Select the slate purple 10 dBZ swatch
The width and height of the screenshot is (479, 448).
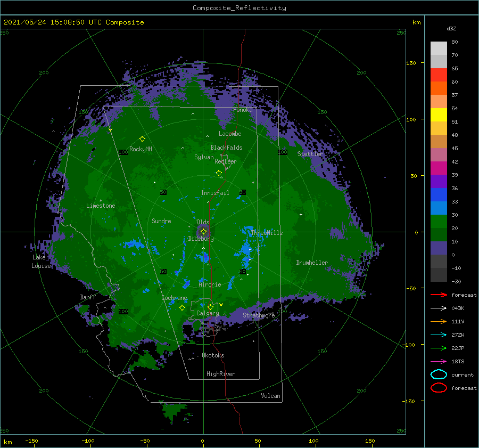pyautogui.click(x=439, y=248)
